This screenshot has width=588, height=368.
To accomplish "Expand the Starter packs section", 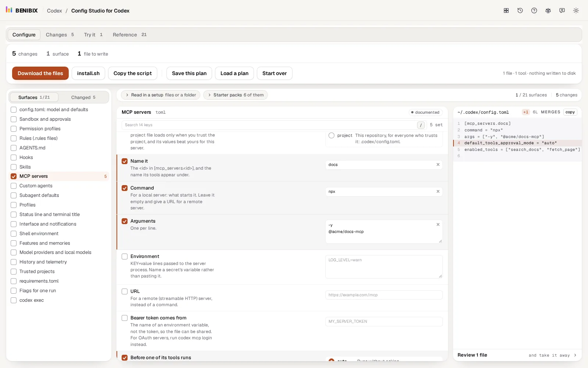I will tap(235, 95).
